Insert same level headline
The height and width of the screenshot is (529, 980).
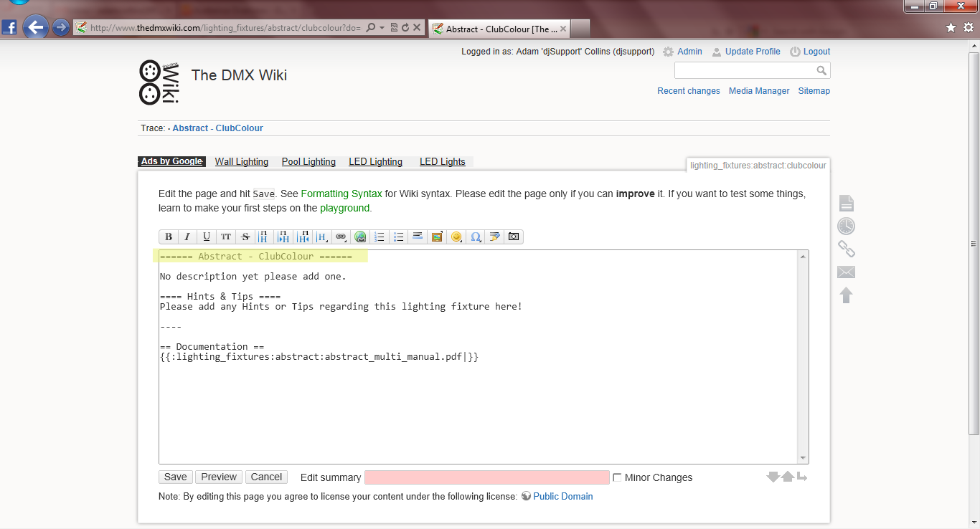[263, 237]
